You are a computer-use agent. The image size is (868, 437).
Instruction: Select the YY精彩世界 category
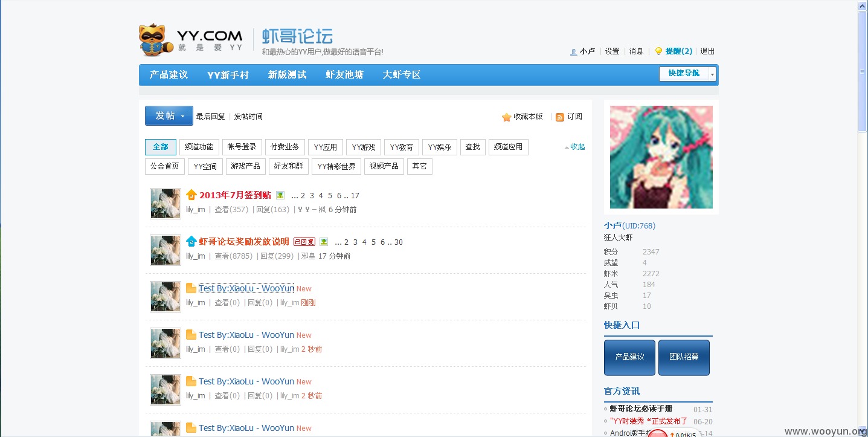click(x=336, y=166)
